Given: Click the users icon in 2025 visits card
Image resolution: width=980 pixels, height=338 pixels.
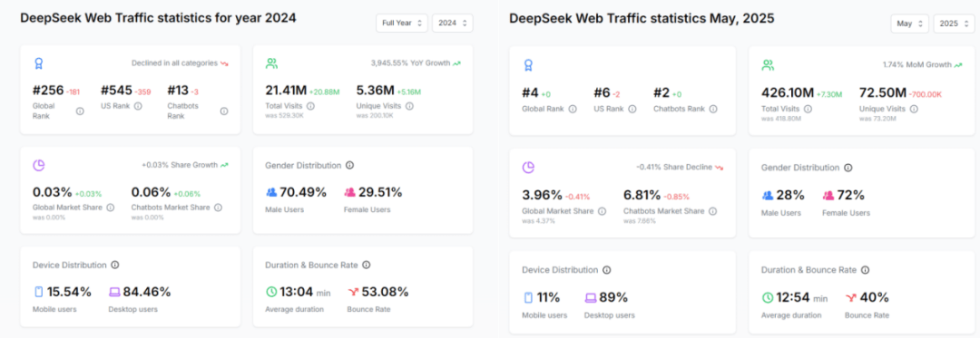Looking at the screenshot, I should point(768,65).
